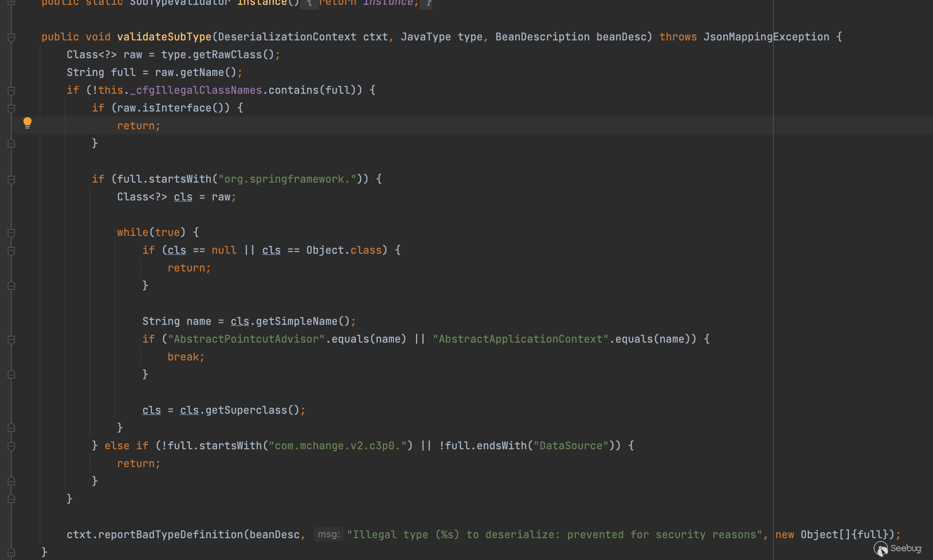933x560 pixels.
Task: Click the msg: parameter inlay hint
Action: coord(328,535)
